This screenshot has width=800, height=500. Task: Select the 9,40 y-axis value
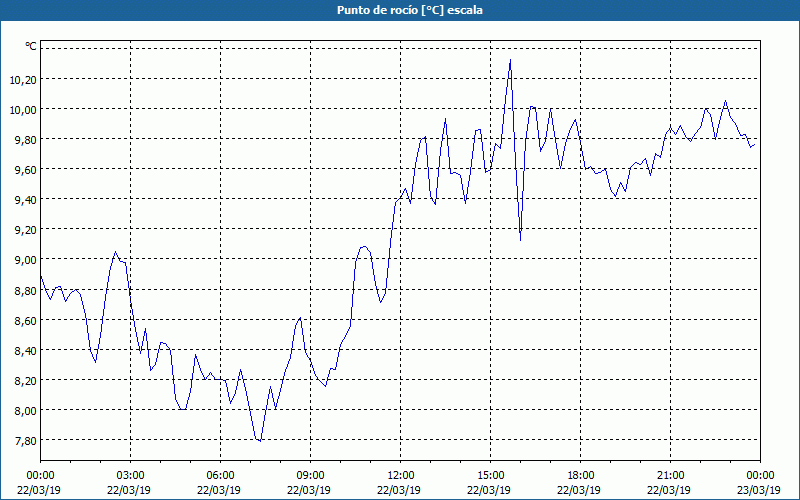tap(27, 199)
